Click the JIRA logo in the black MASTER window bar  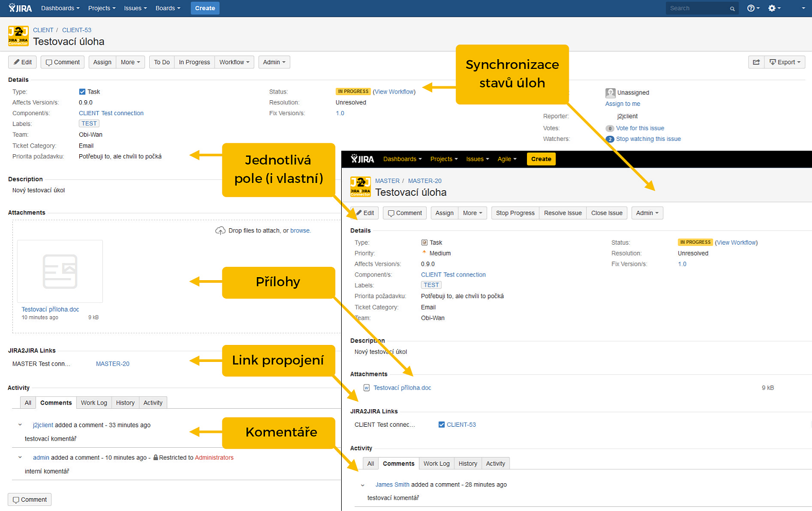[x=362, y=159]
